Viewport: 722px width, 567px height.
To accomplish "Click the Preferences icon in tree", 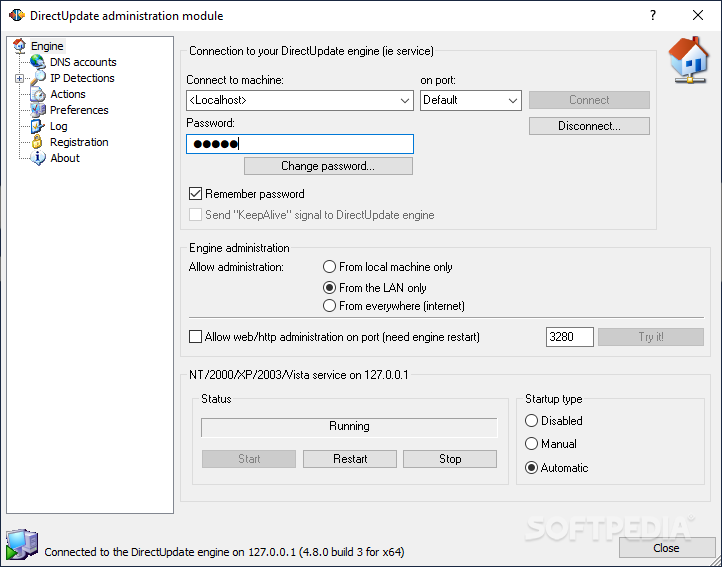I will pos(37,110).
